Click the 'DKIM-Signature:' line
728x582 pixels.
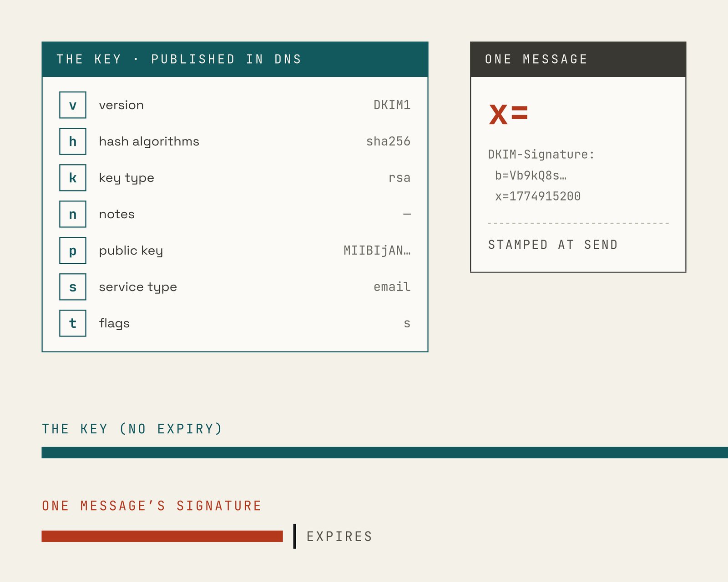(x=541, y=155)
